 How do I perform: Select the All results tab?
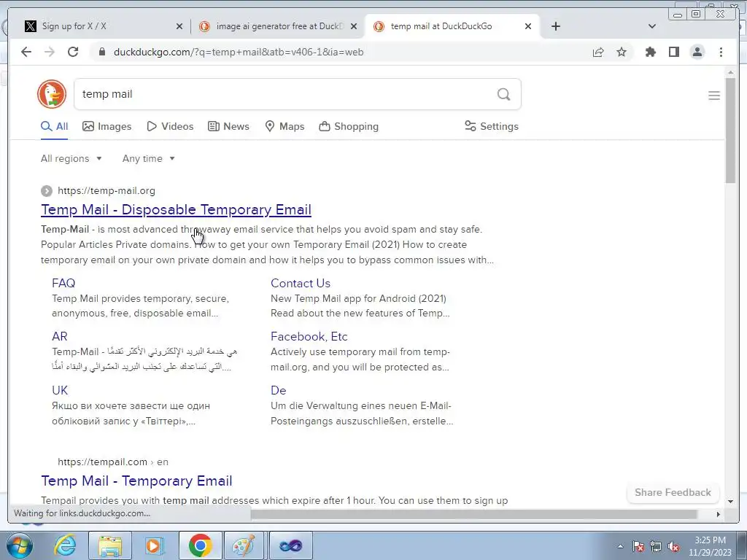pyautogui.click(x=54, y=126)
